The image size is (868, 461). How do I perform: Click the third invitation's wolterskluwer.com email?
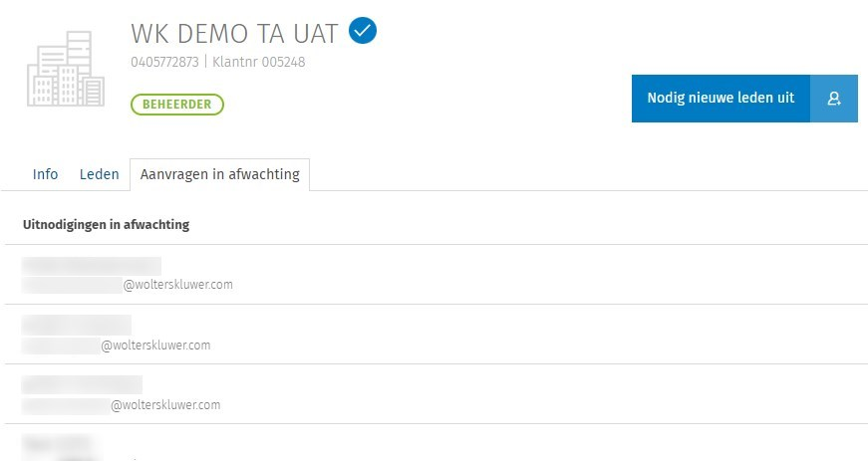tap(165, 405)
